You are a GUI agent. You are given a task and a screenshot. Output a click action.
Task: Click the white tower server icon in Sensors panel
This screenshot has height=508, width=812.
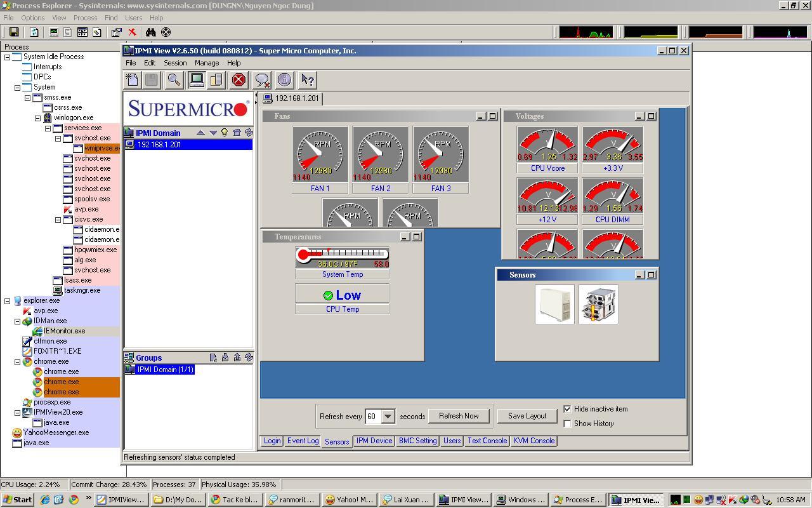pyautogui.click(x=554, y=304)
